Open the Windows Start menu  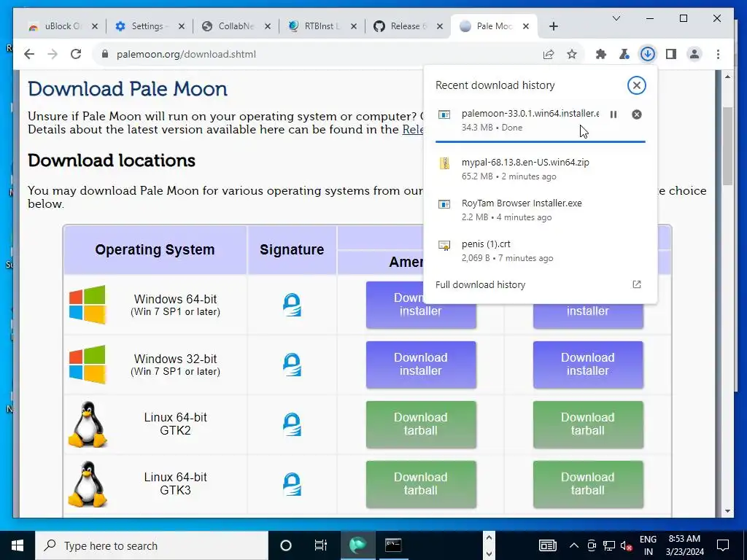pos(18,545)
